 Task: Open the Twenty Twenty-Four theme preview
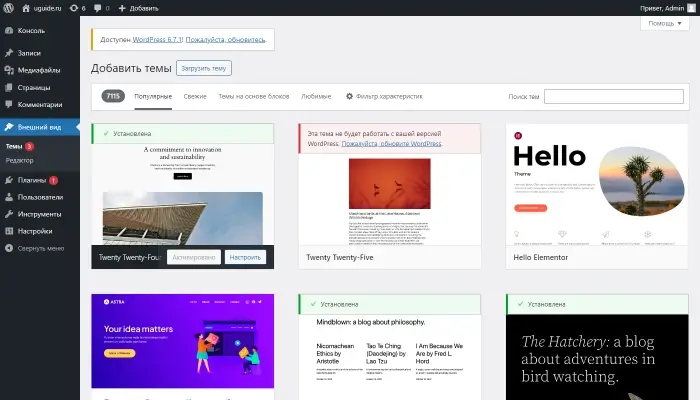pyautogui.click(x=183, y=194)
